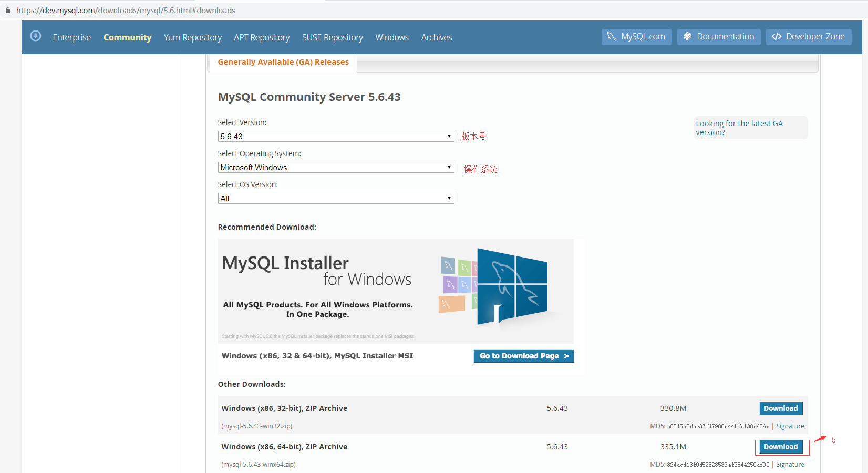Click the MySQL Installer for Windows banner
Viewport: 868px width, 473px height.
(x=396, y=291)
